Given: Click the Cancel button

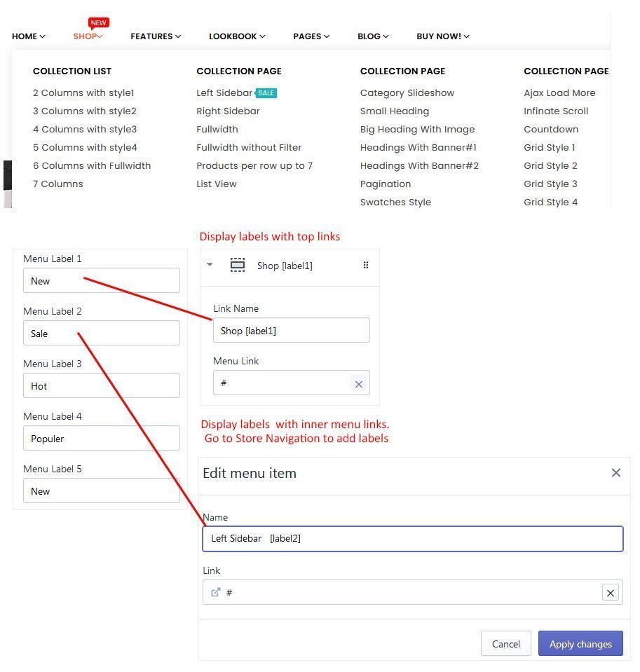Looking at the screenshot, I should tap(506, 644).
